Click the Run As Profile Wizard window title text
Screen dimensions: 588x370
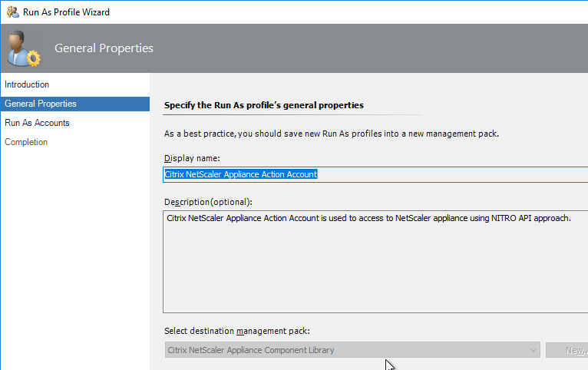pyautogui.click(x=66, y=12)
